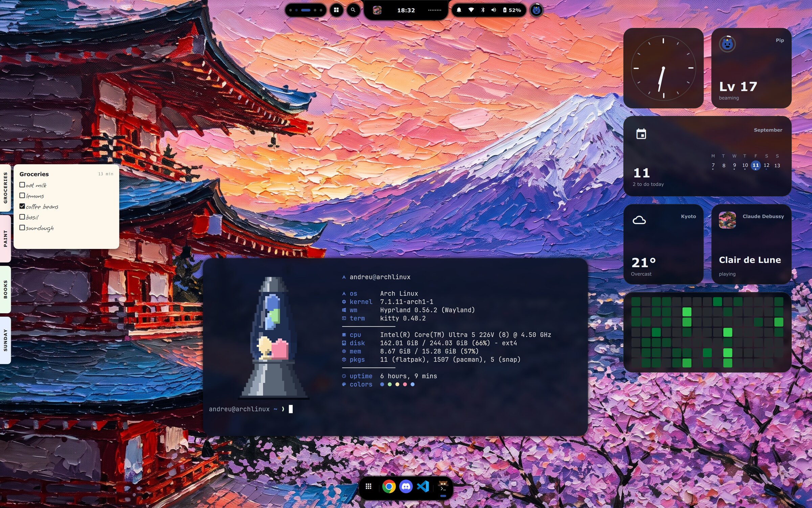This screenshot has width=812, height=508.
Task: Click the 18:32 clock in top bar
Action: coord(406,10)
